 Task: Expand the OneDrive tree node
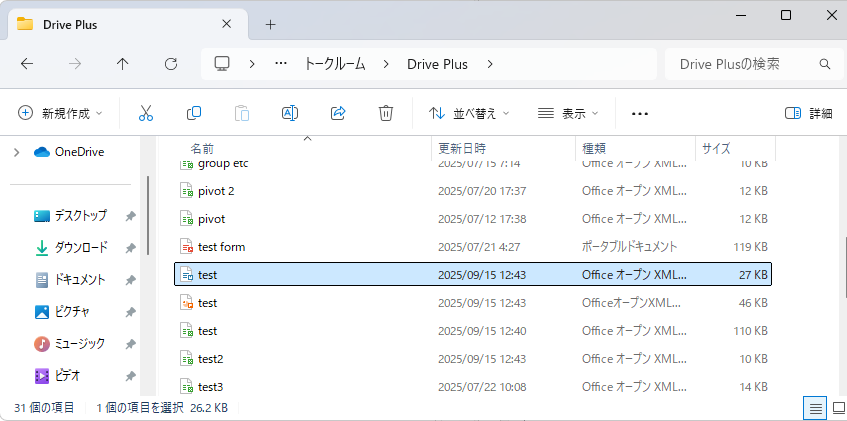[15, 152]
